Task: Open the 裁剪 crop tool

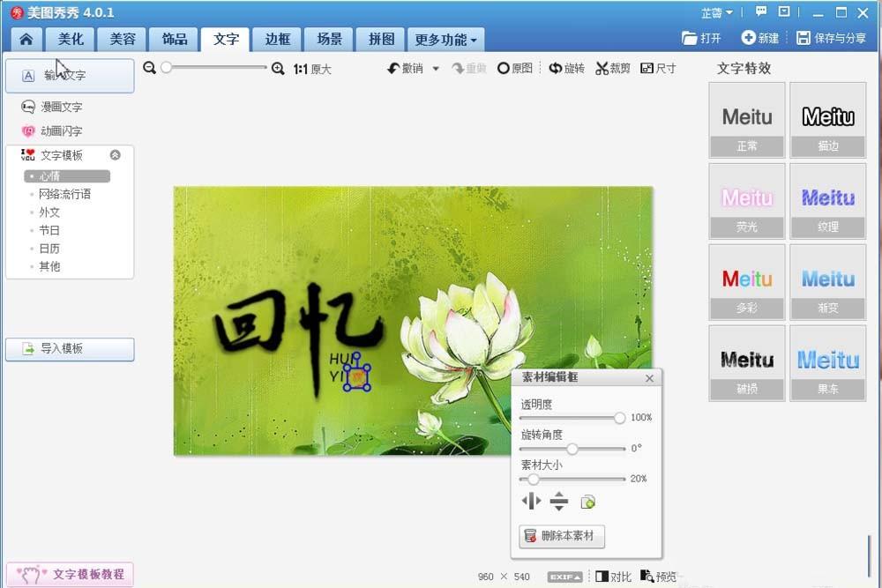Action: (612, 68)
